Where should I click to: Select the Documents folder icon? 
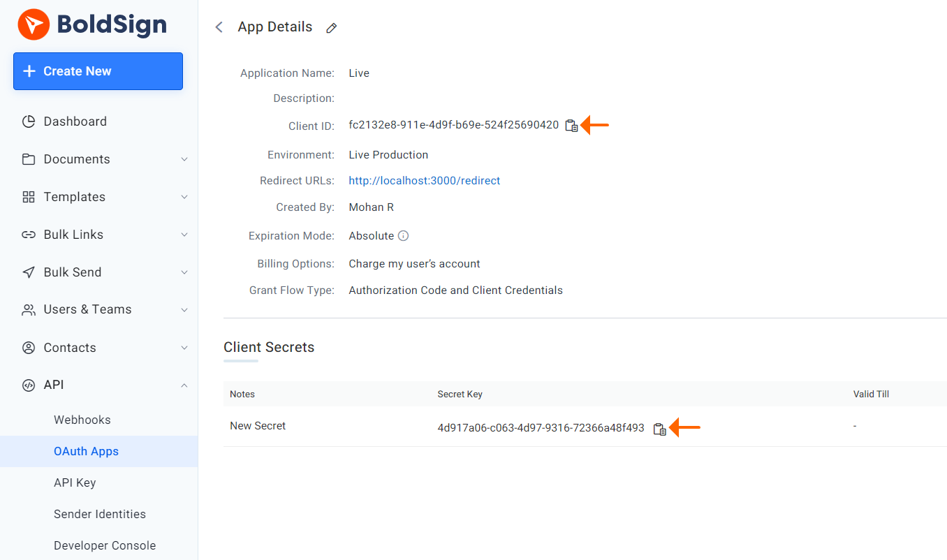pos(29,159)
